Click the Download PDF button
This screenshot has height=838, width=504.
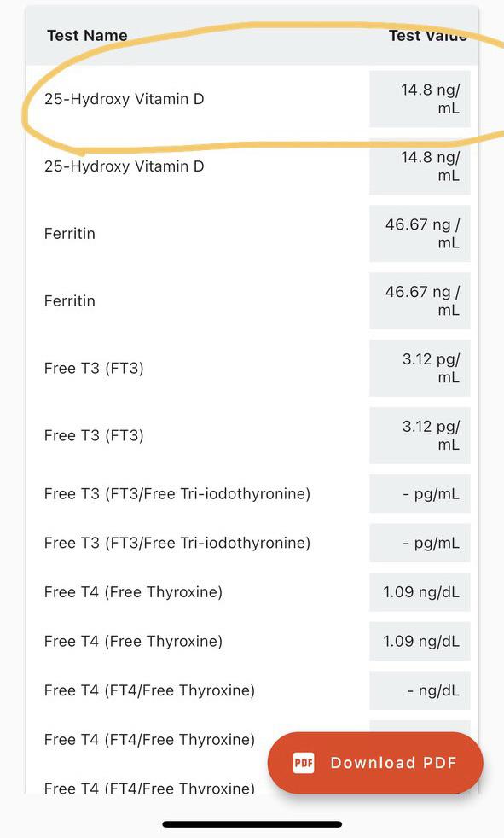click(375, 763)
